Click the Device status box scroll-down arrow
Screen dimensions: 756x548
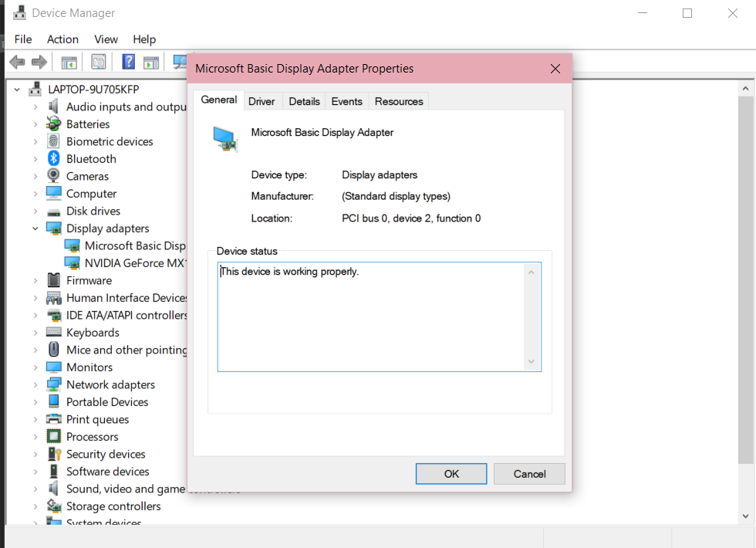pyautogui.click(x=532, y=361)
